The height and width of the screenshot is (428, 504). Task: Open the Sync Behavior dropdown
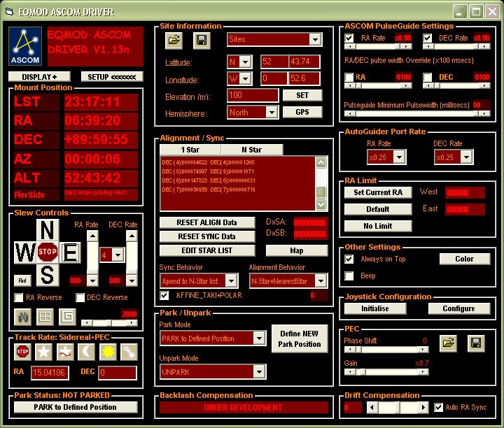coord(231,281)
